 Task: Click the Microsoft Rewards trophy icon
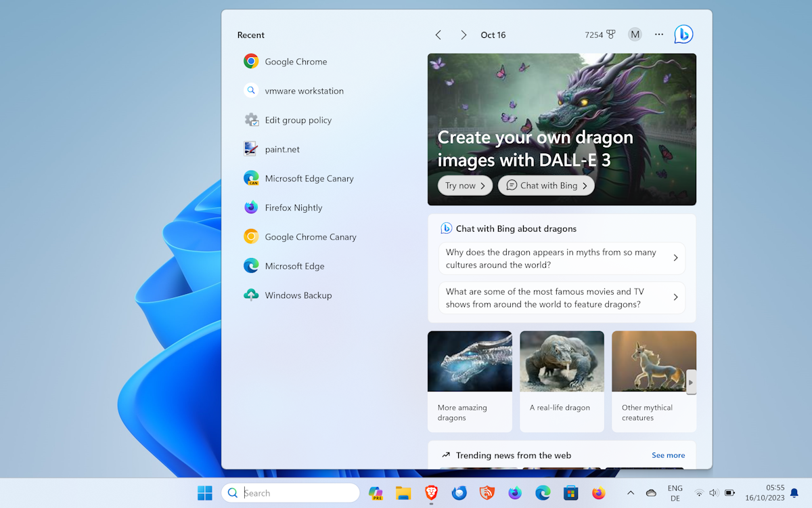(x=611, y=34)
